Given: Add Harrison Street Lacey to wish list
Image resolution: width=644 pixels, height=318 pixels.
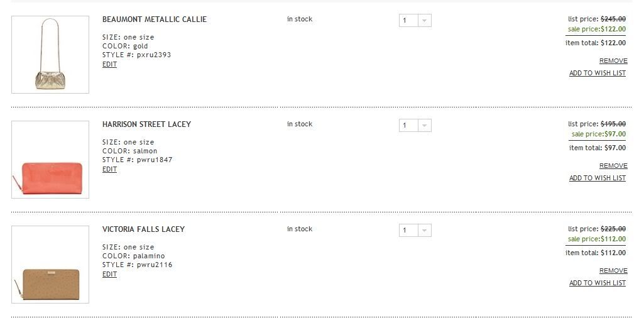Looking at the screenshot, I should coord(597,178).
